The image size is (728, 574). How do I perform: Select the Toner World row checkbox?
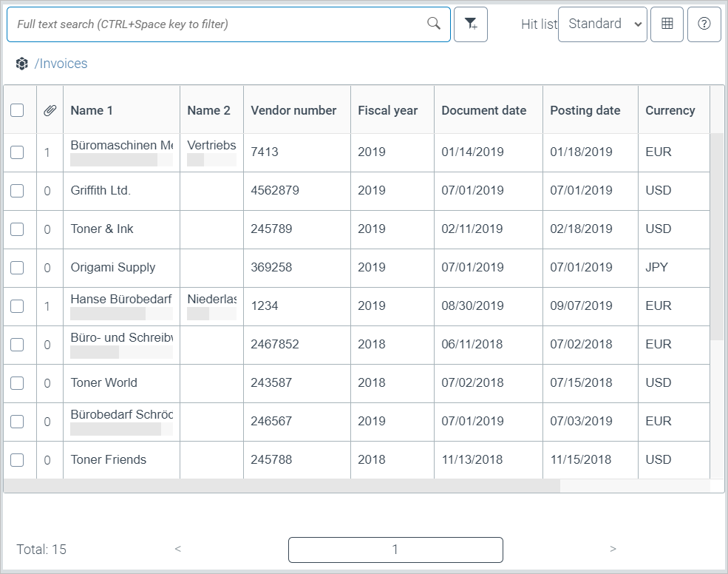click(x=17, y=383)
